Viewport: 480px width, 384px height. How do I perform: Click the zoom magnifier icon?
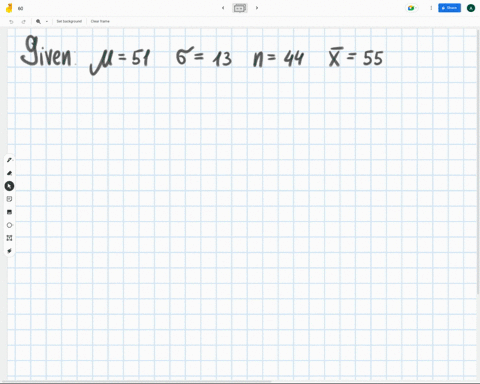pos(38,22)
